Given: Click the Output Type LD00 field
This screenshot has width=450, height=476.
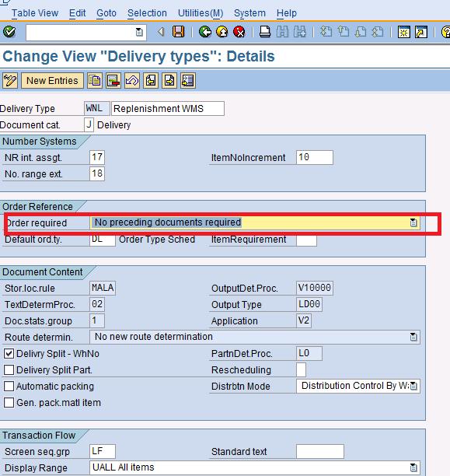Looking at the screenshot, I should [309, 304].
